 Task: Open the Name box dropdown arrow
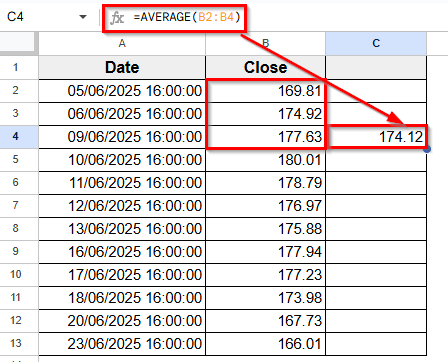point(83,17)
